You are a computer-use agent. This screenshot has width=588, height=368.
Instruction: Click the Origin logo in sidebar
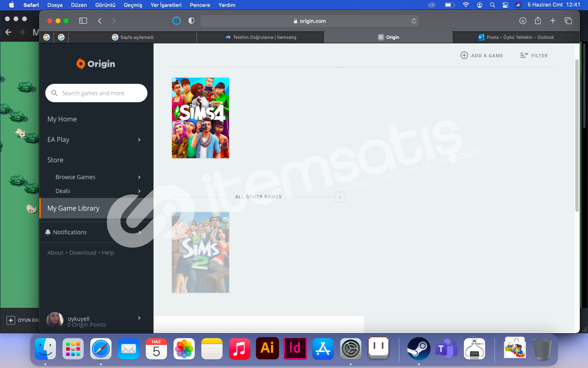point(96,64)
